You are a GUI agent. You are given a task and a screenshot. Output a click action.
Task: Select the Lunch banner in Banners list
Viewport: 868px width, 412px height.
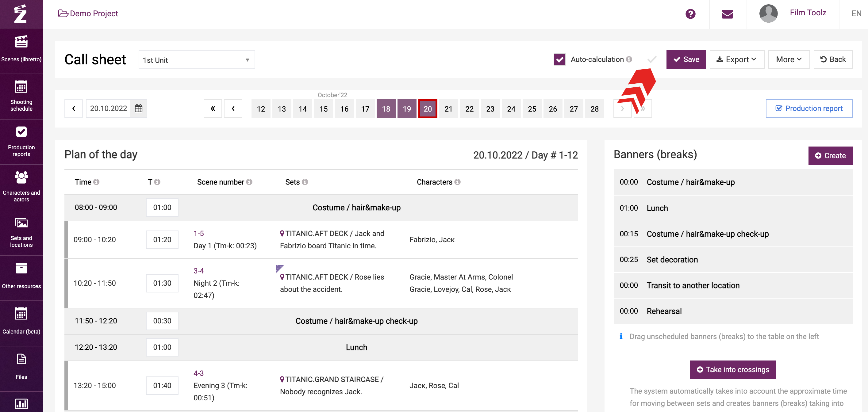tap(732, 208)
